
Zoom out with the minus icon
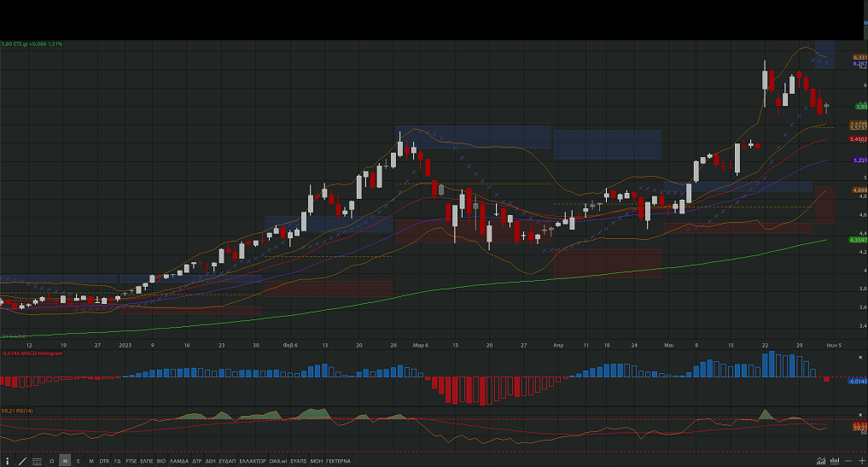(848, 461)
